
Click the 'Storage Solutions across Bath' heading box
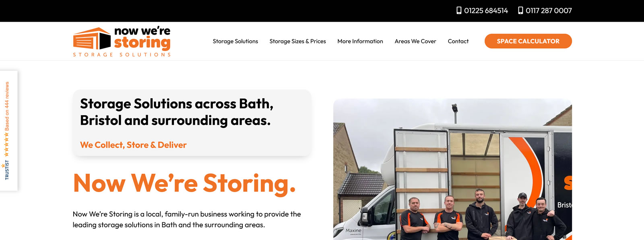192,123
